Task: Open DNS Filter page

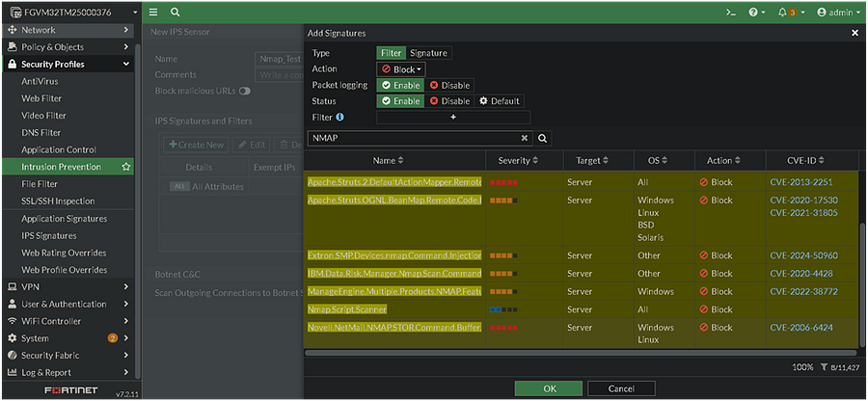Action: tap(41, 133)
